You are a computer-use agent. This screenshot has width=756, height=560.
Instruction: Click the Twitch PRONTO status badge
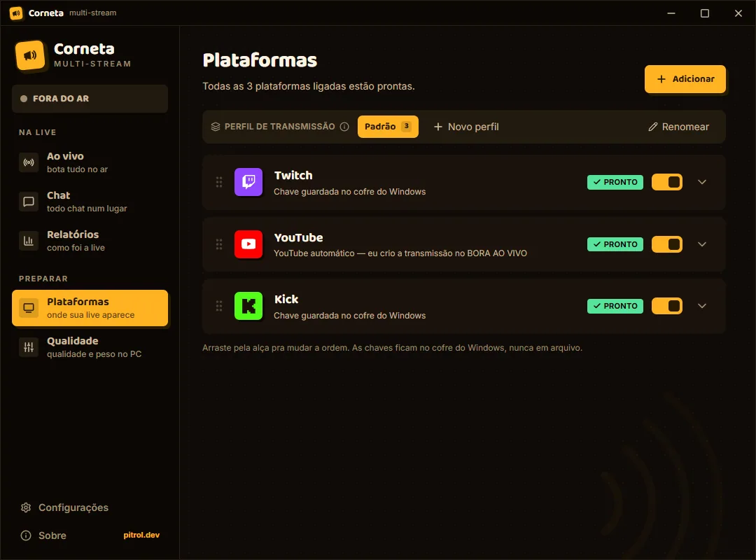pyautogui.click(x=615, y=182)
